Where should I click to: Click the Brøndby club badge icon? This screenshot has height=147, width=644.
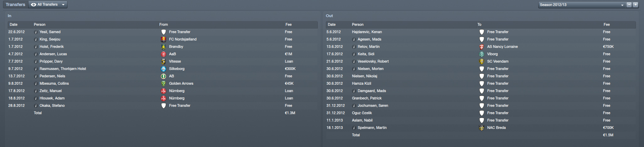[x=163, y=47]
